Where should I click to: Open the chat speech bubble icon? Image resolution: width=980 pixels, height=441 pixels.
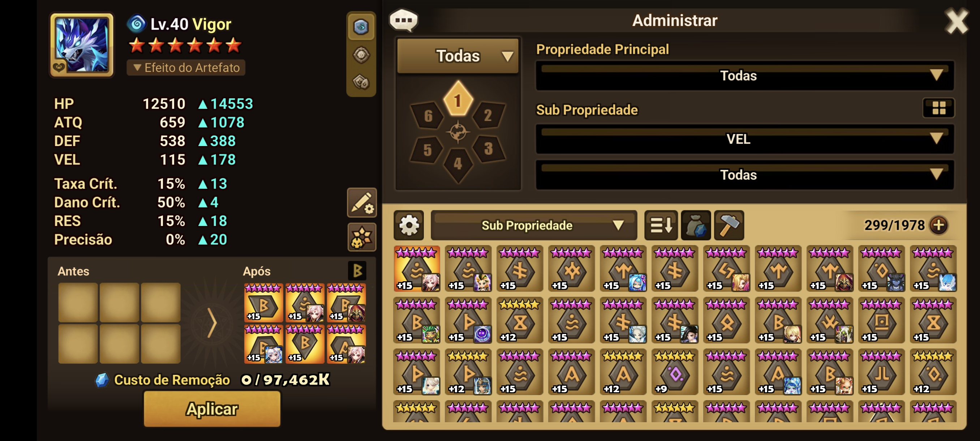404,20
